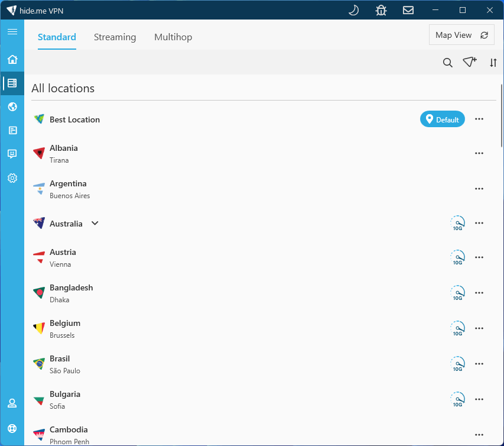The height and width of the screenshot is (446, 504).
Task: Click the add favorite location icon
Action: coord(470,62)
